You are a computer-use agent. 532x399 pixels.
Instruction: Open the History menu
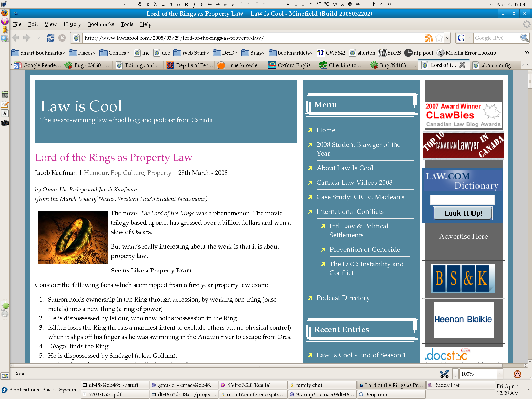(x=72, y=24)
